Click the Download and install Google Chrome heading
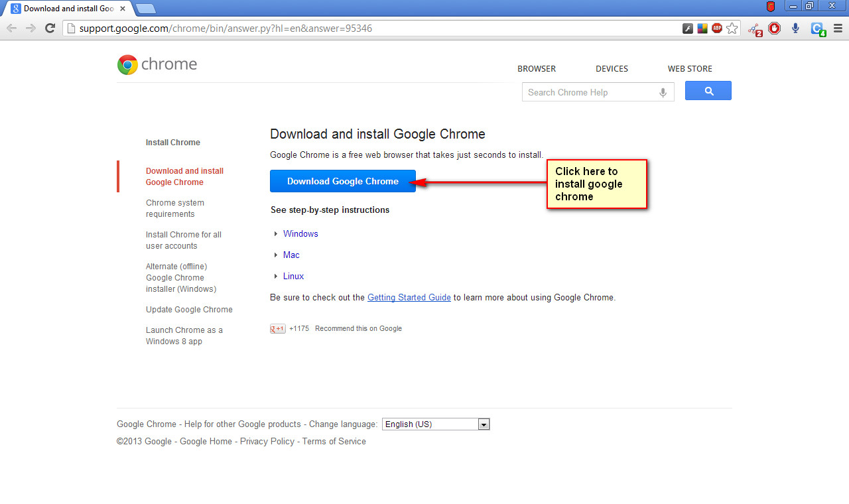 377,134
